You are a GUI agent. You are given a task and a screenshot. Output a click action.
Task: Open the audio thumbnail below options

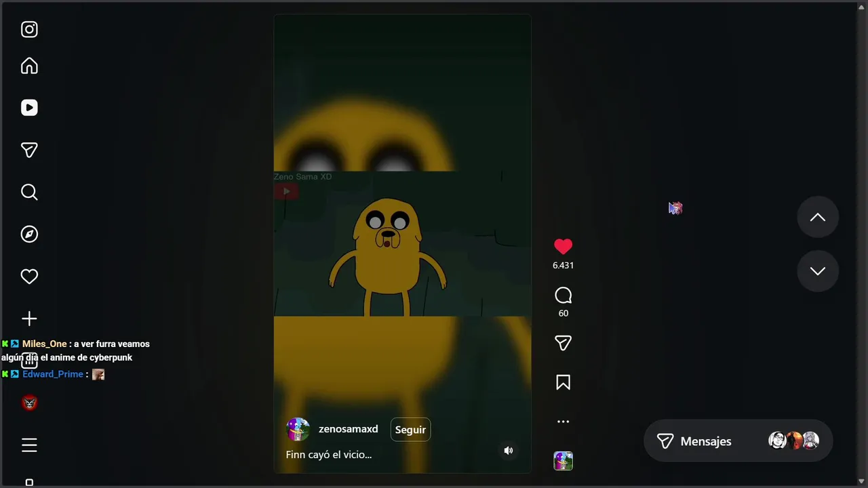[x=563, y=461]
